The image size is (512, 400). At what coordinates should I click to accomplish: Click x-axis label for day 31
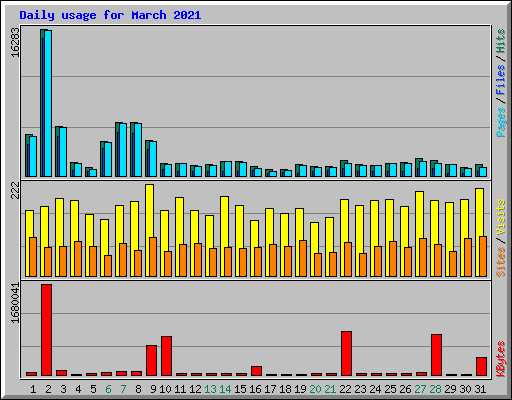coord(480,389)
